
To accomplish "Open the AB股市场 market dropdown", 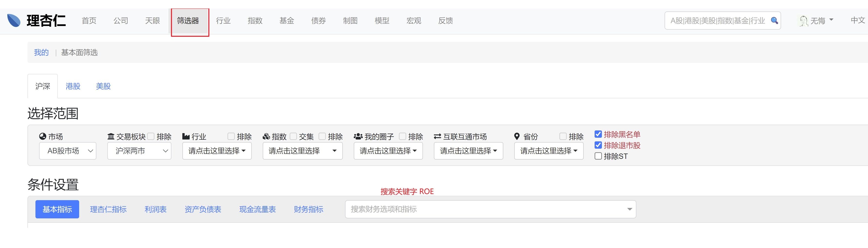I will (68, 151).
